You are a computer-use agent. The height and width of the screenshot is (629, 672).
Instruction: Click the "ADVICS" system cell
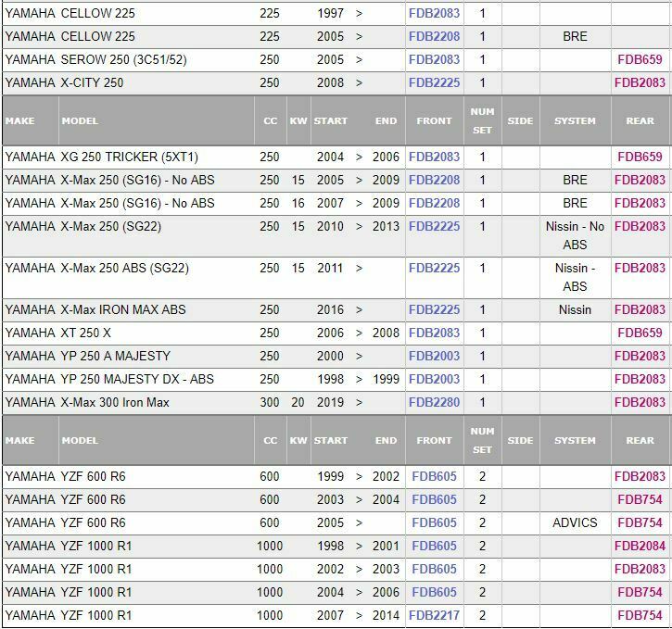point(575,522)
